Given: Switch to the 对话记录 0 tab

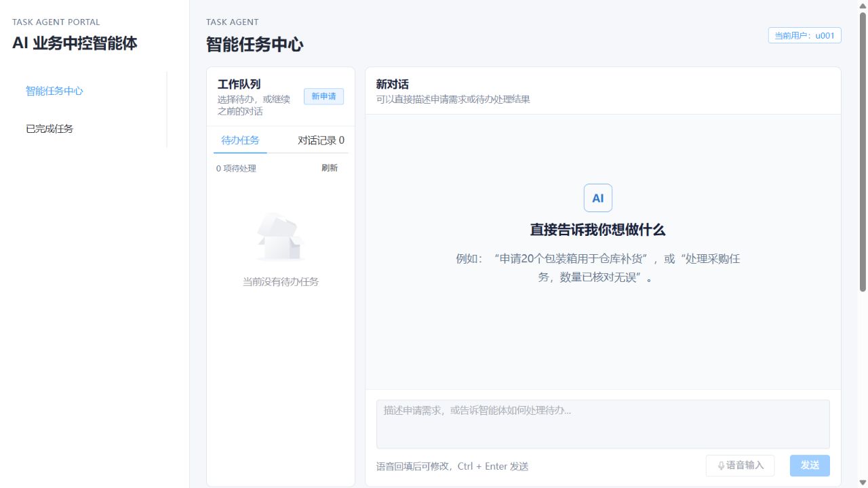Looking at the screenshot, I should coord(321,140).
